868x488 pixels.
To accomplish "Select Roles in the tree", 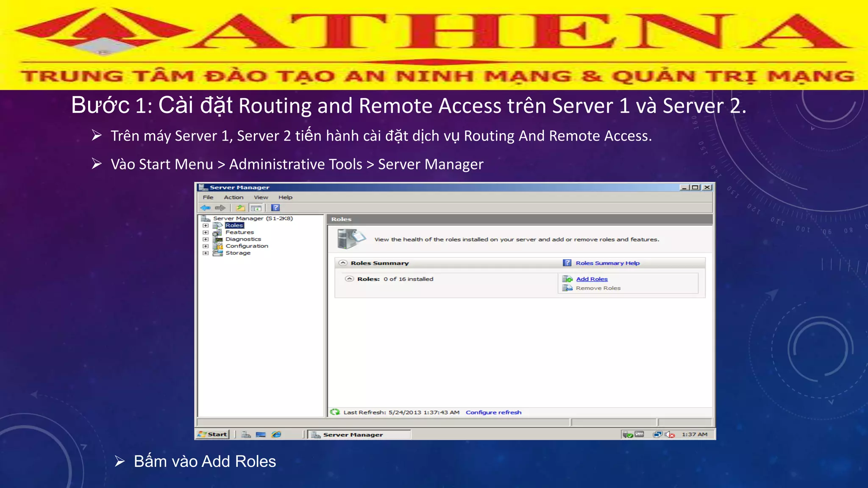I will (234, 225).
